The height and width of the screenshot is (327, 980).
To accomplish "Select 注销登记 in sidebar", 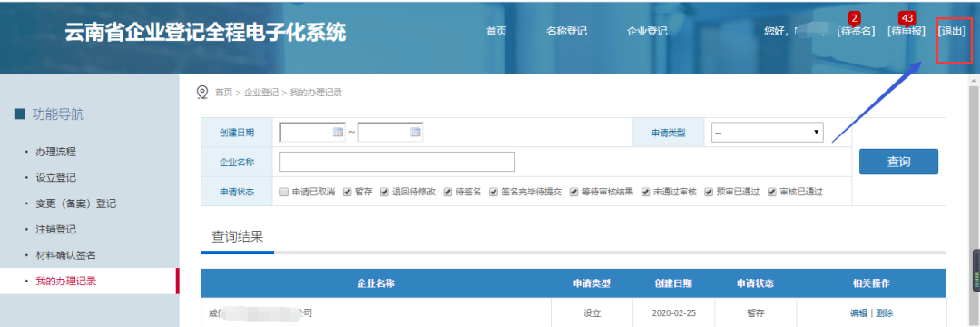I will [55, 230].
